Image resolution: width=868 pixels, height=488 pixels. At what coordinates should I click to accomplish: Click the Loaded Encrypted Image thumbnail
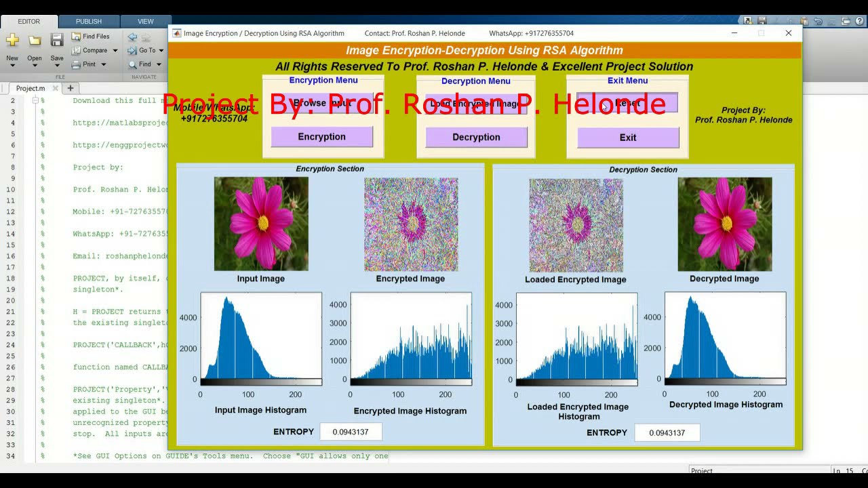(576, 225)
